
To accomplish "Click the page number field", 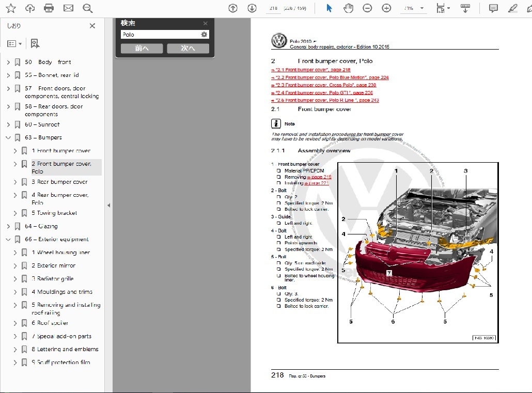I will tap(273, 8).
